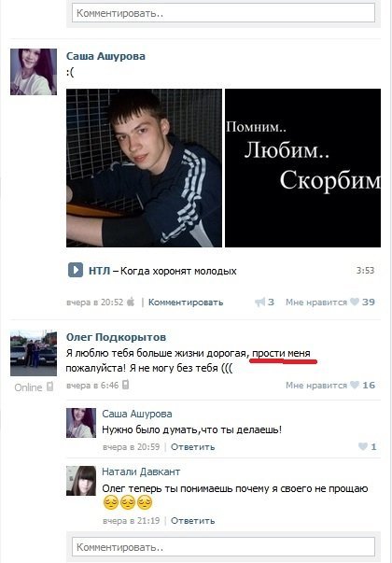This screenshot has height=563, width=392.
Task: Click the top Комментировать input field
Action: tap(223, 13)
